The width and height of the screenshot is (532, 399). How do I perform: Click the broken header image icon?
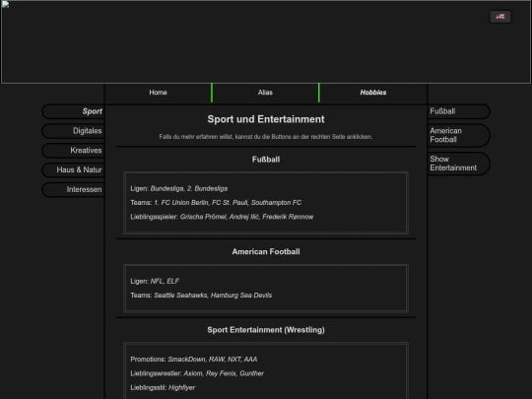coord(5,4)
